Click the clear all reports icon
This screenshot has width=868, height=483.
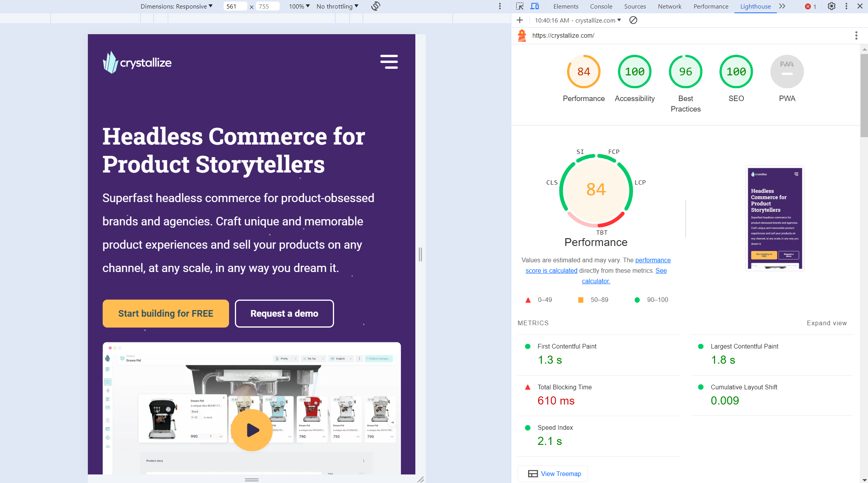point(633,20)
